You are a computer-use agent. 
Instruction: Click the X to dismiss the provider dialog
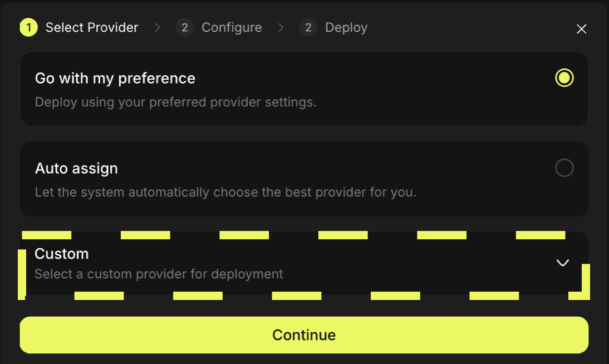click(581, 28)
